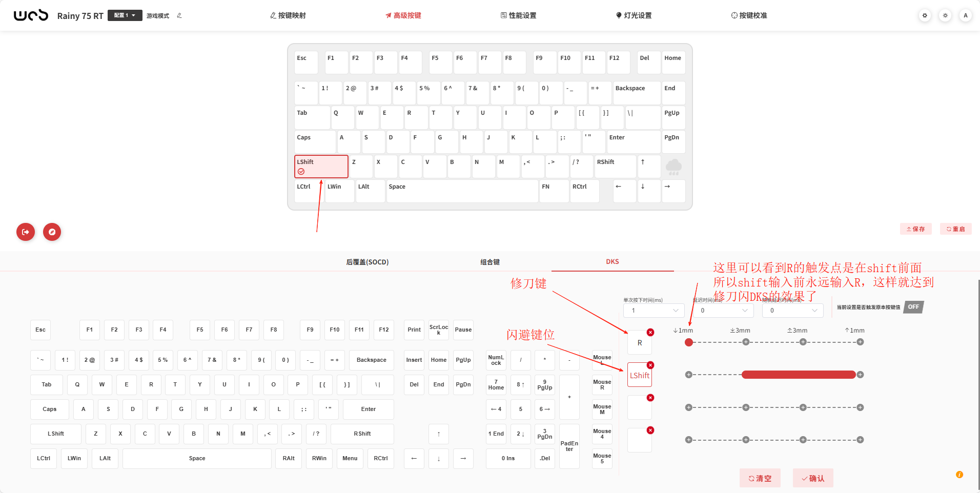
Task: Click the orange info icon
Action: (959, 475)
